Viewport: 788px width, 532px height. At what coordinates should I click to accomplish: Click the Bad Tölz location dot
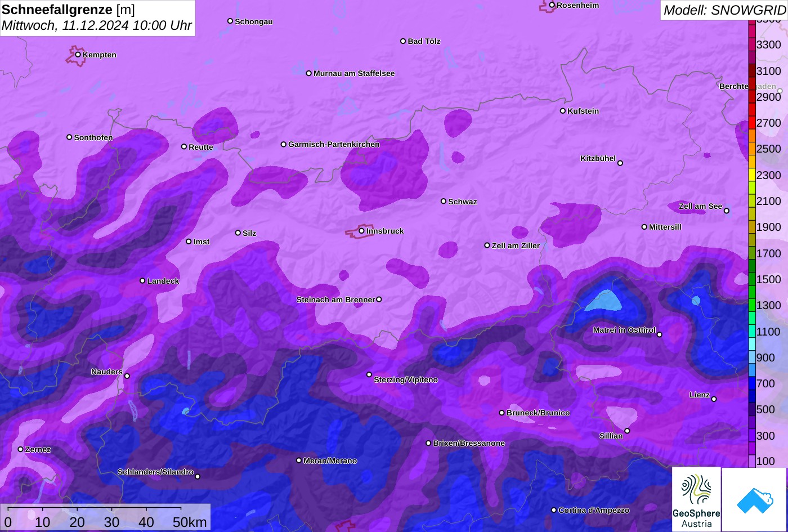tap(403, 41)
